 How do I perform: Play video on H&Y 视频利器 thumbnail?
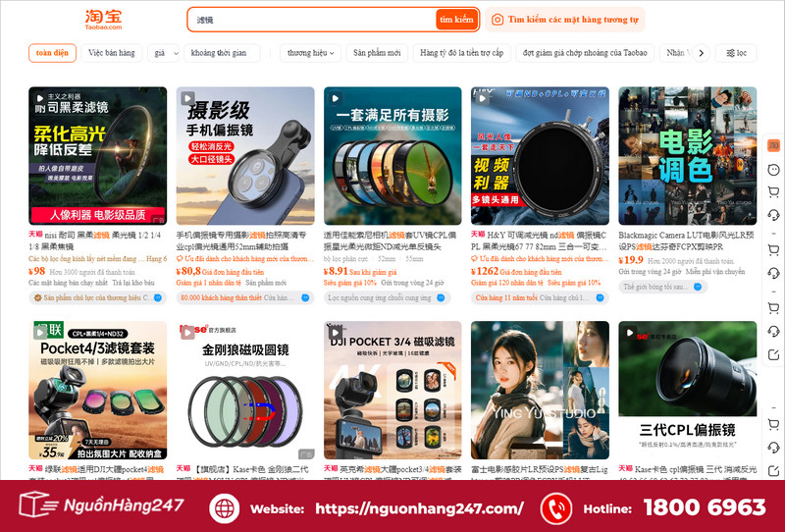483,98
